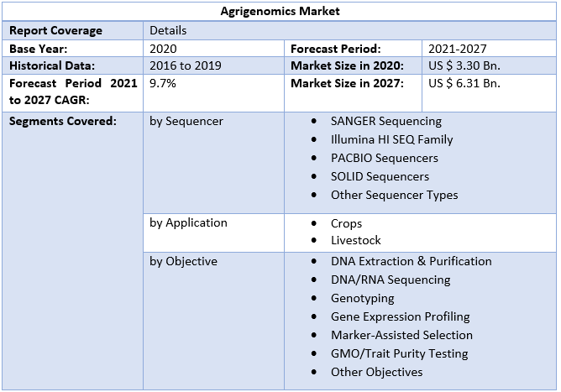Click the by Objective cell
The image size is (561, 392).
[183, 261]
